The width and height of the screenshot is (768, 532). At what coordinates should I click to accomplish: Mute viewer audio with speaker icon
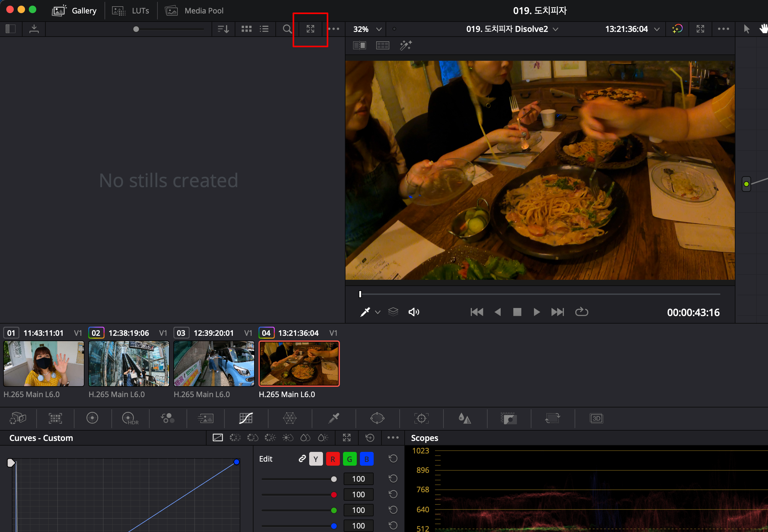413,312
